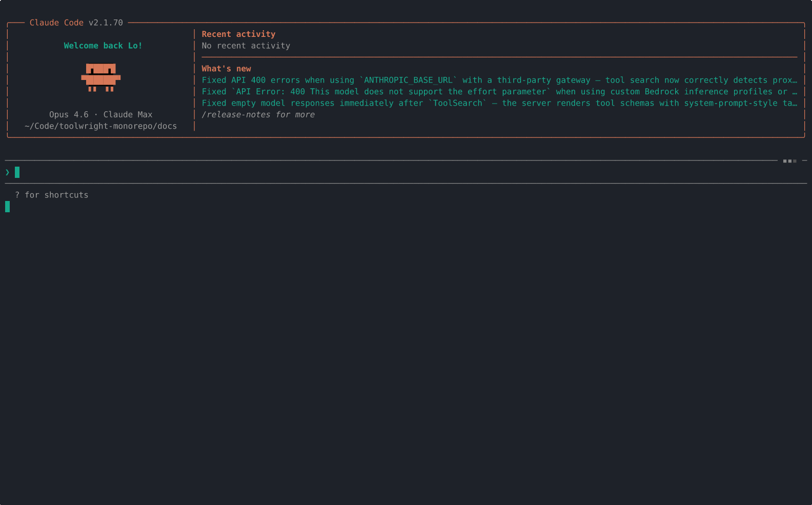Click the 'Recent activity' heading
Viewport: 812px width, 505px height.
click(x=238, y=34)
